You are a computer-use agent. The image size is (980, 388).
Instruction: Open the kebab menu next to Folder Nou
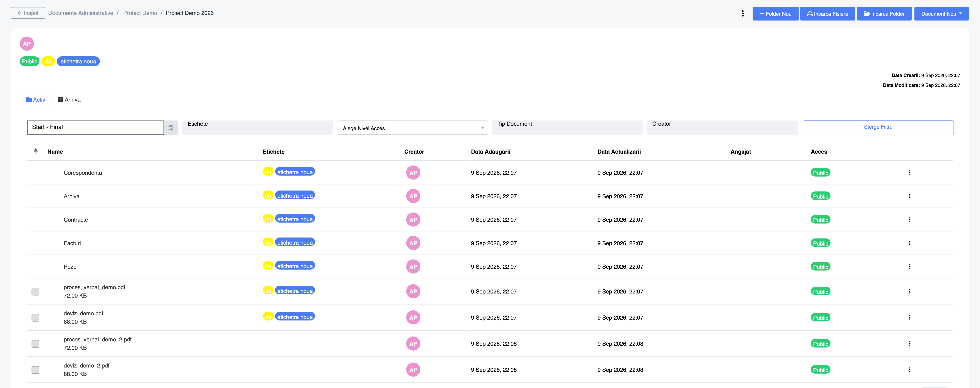[743, 14]
